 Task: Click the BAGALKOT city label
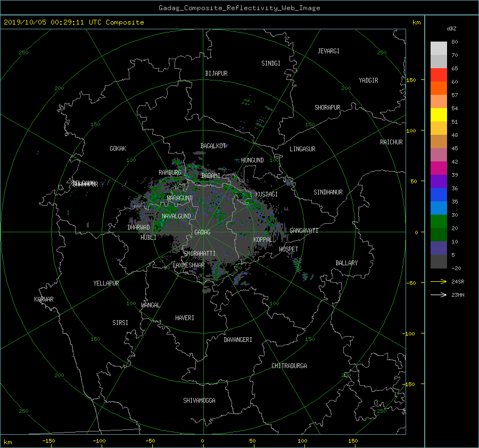pyautogui.click(x=213, y=146)
